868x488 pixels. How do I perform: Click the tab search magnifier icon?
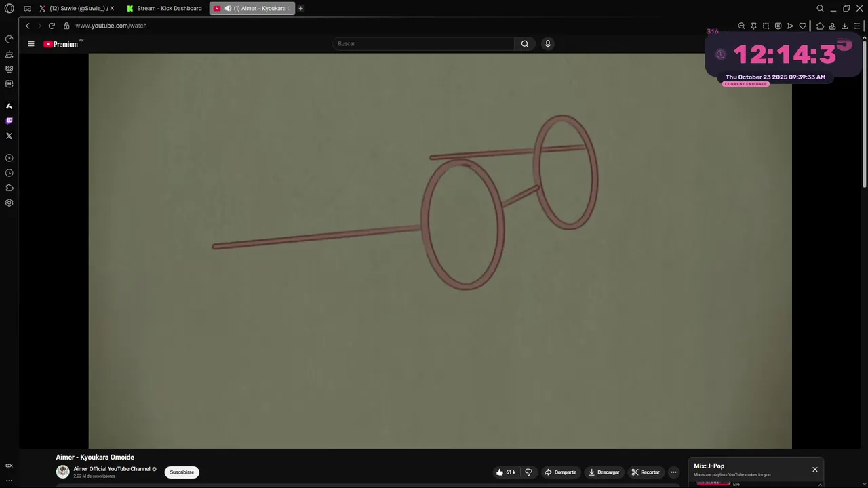point(820,8)
